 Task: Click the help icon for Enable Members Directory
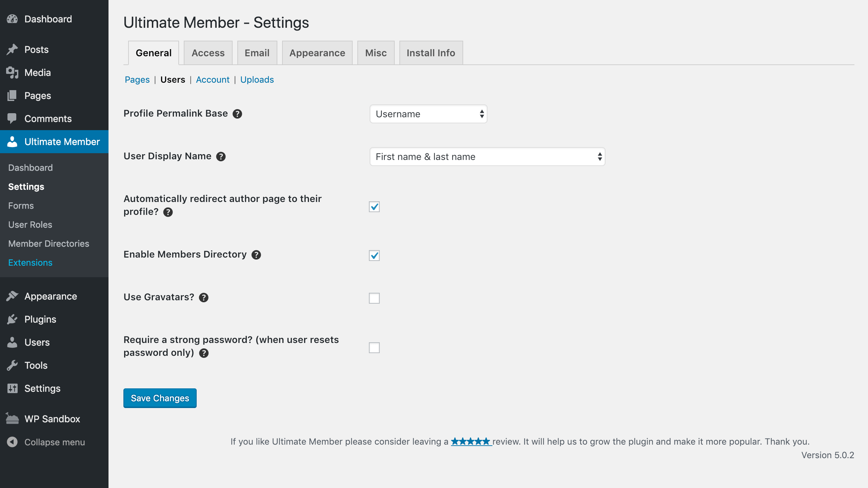pos(256,255)
